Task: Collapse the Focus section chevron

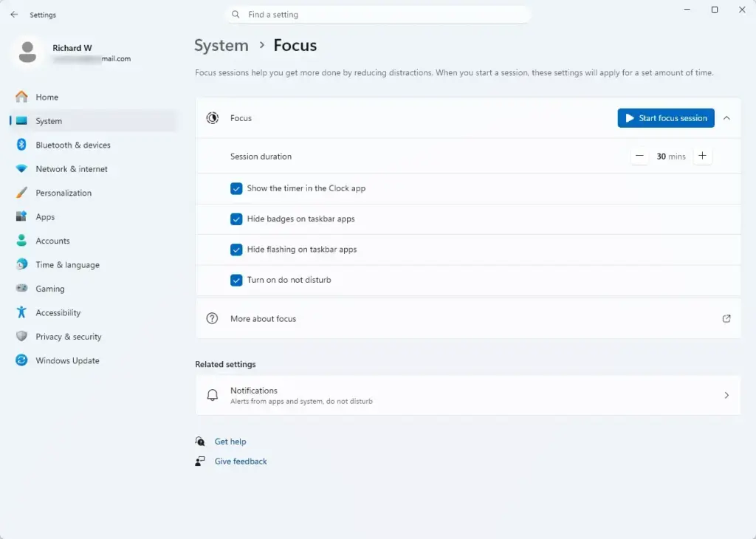Action: coord(726,118)
